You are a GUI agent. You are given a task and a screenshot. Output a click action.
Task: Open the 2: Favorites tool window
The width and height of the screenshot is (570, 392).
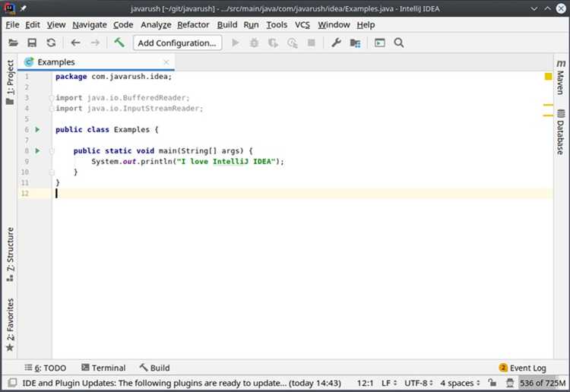tap(10, 325)
